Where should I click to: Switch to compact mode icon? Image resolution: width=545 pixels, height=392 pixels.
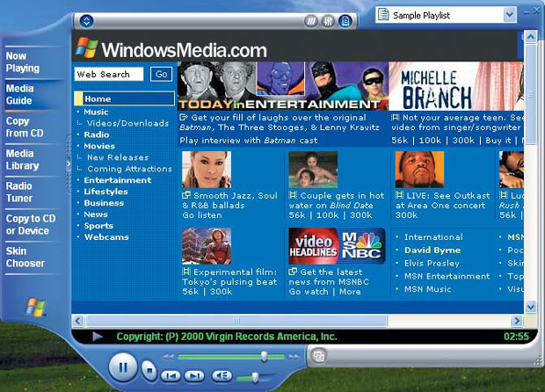coord(319,356)
